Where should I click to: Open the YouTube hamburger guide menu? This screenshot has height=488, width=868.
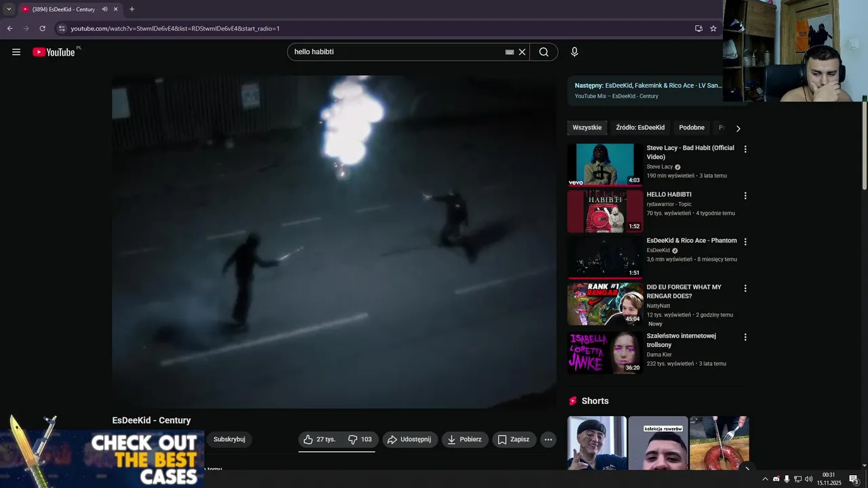click(x=16, y=52)
